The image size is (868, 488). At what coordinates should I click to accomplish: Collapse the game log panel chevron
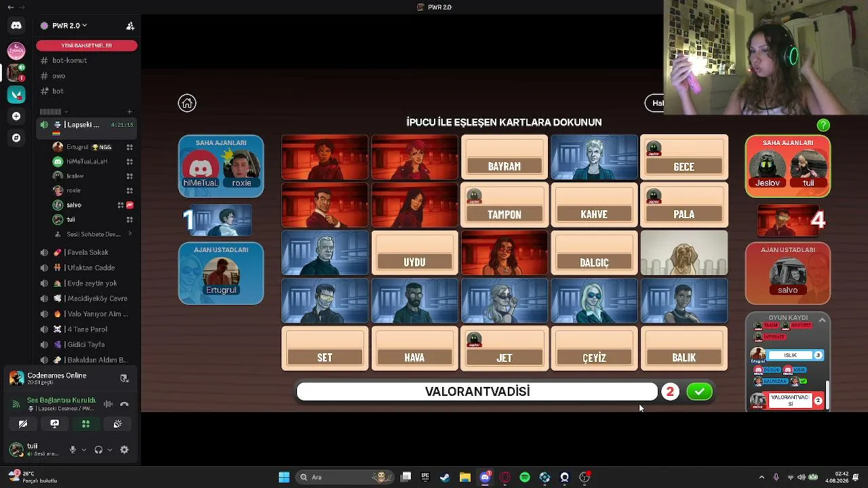point(822,319)
